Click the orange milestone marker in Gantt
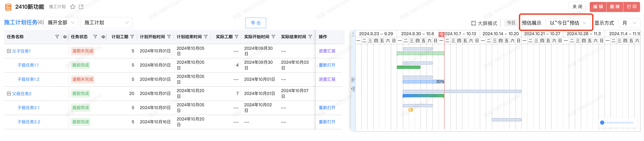This screenshot has width=644, height=141. [x=410, y=110]
